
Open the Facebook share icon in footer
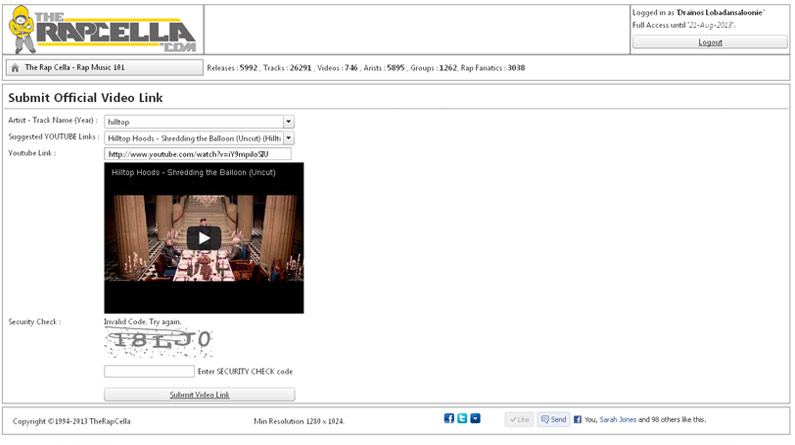click(449, 418)
